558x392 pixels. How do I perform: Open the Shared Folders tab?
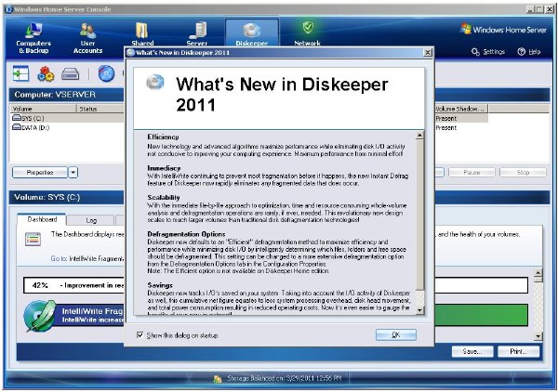pyautogui.click(x=142, y=34)
